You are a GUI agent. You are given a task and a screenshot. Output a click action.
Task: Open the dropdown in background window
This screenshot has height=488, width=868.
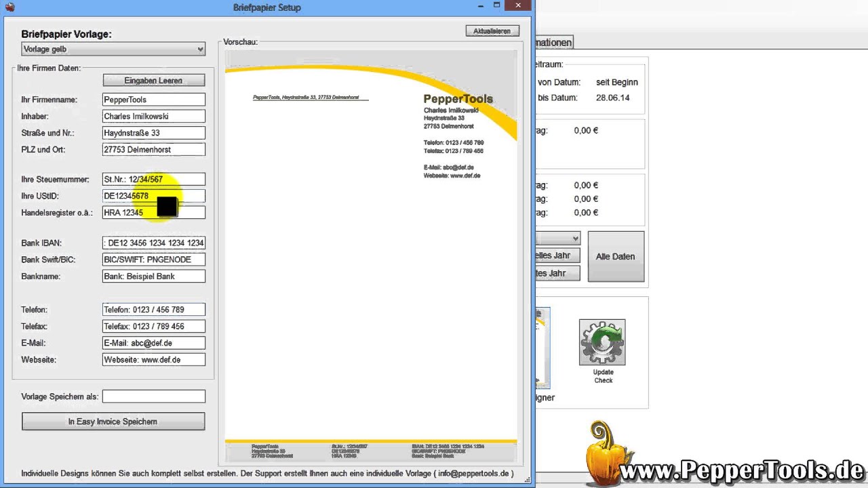[558, 239]
